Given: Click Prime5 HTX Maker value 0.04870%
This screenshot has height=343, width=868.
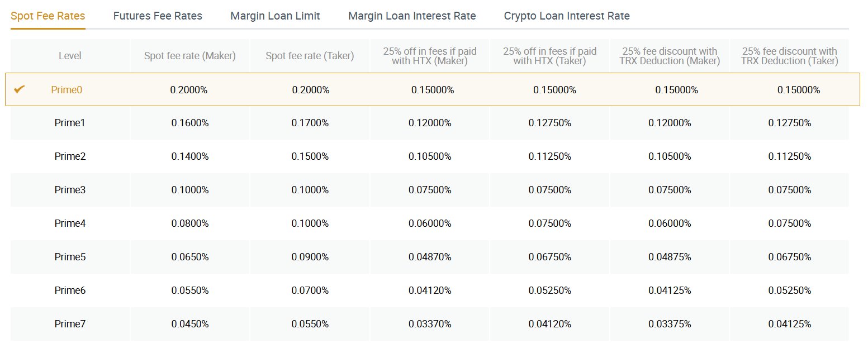Looking at the screenshot, I should coord(430,257).
